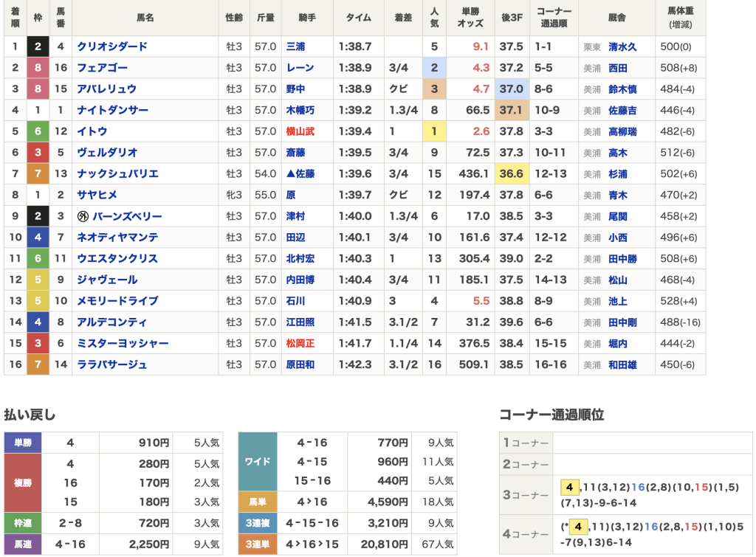Open jockey 横山武 profile
Viewport: 756px width, 557px height.
300,131
